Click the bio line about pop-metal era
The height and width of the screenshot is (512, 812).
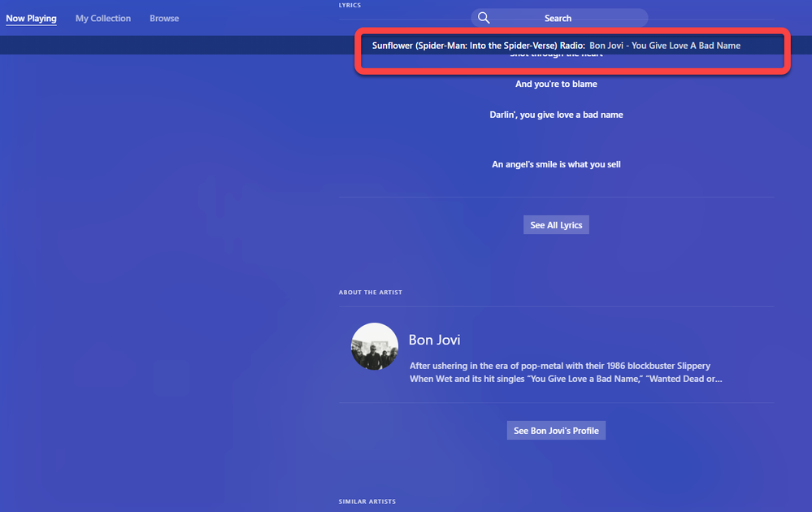click(560, 366)
